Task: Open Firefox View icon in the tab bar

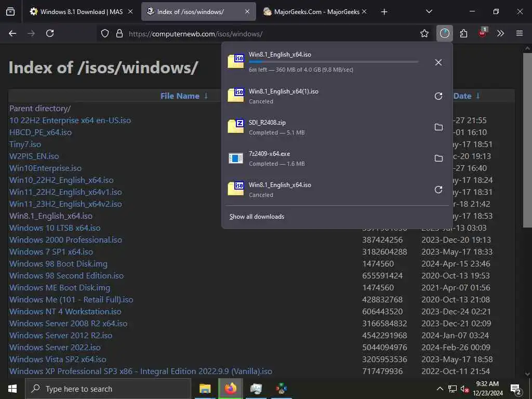Action: tap(10, 11)
